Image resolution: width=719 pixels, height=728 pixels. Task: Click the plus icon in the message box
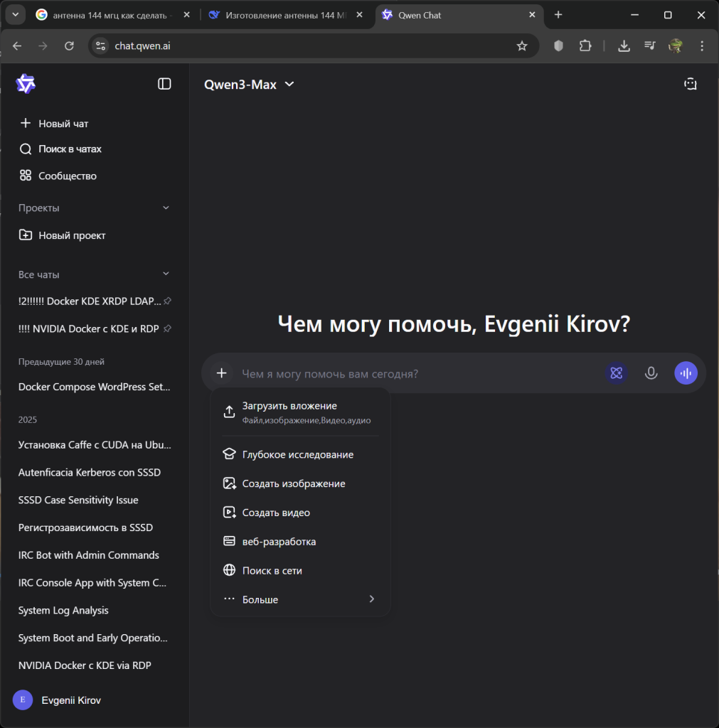(222, 373)
